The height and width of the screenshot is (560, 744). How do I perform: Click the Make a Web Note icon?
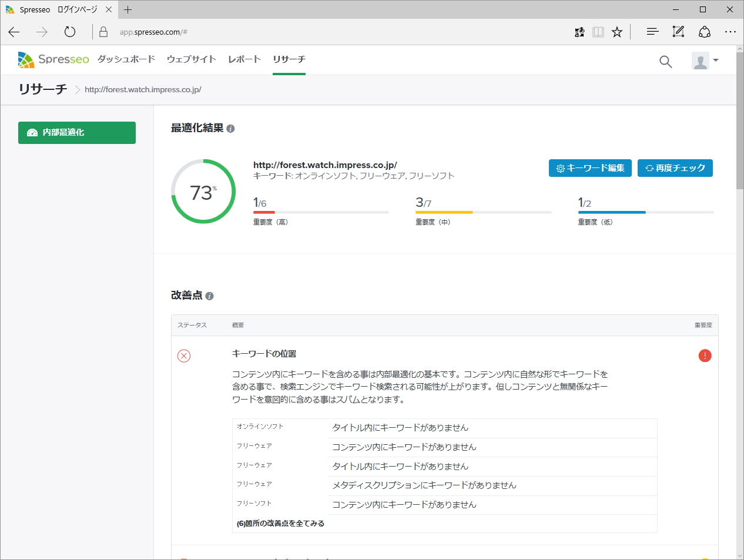[x=678, y=32]
